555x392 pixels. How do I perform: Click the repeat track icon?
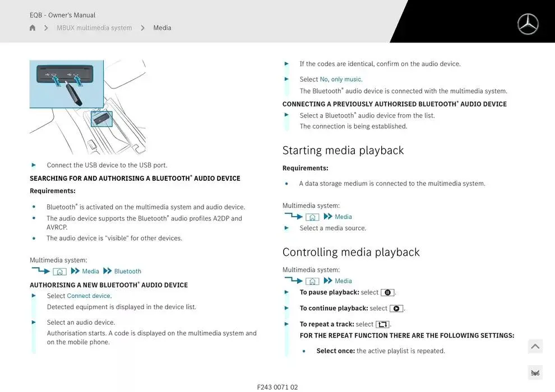click(x=382, y=324)
